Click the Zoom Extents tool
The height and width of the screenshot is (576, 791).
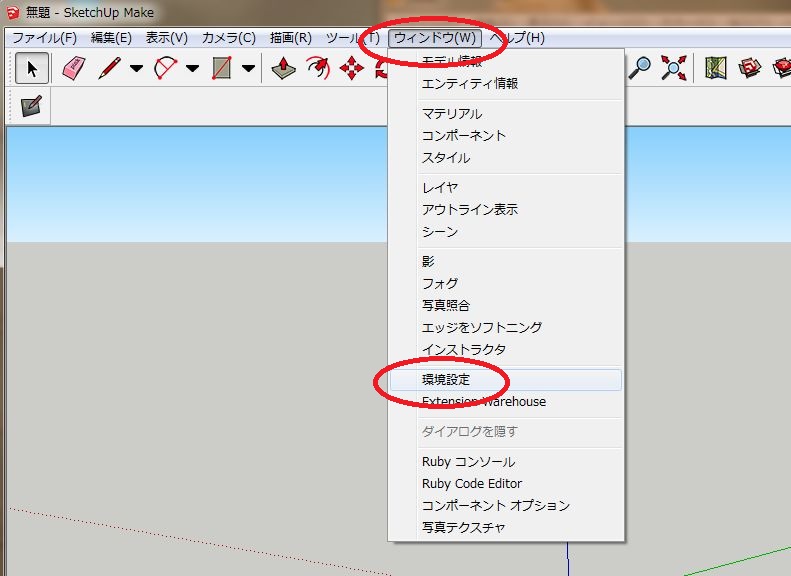[674, 68]
